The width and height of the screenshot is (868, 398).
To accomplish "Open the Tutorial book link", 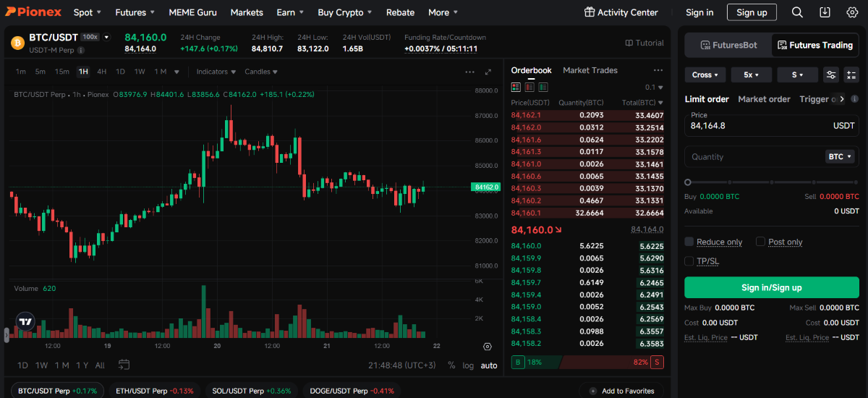I will 644,43.
